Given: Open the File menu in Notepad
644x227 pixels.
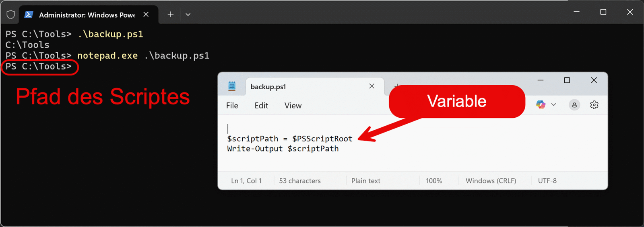Looking at the screenshot, I should point(232,106).
